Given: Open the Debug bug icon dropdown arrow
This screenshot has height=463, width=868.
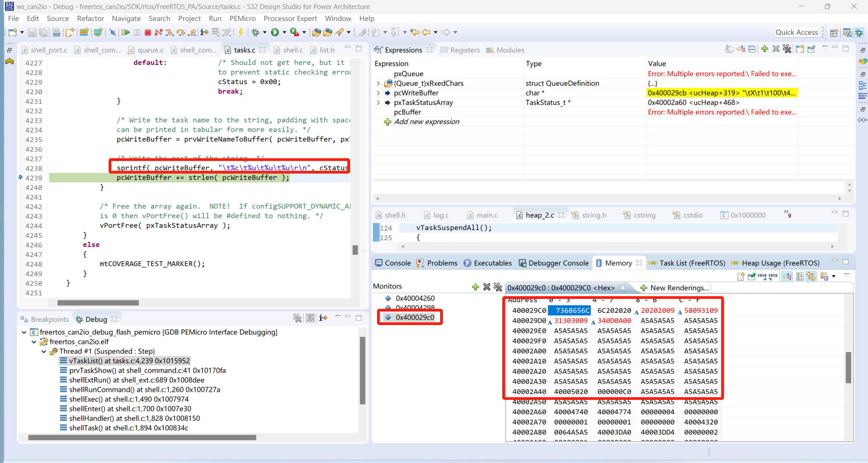Looking at the screenshot, I should point(264,32).
